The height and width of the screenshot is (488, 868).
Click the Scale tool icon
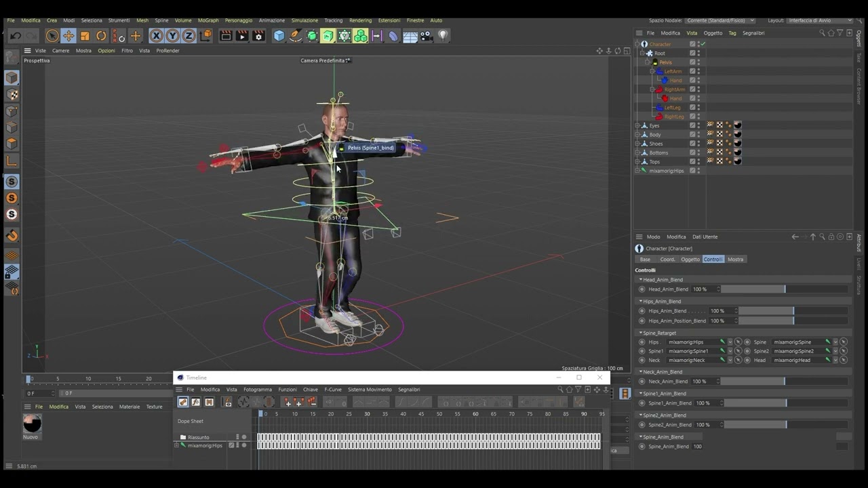(85, 36)
